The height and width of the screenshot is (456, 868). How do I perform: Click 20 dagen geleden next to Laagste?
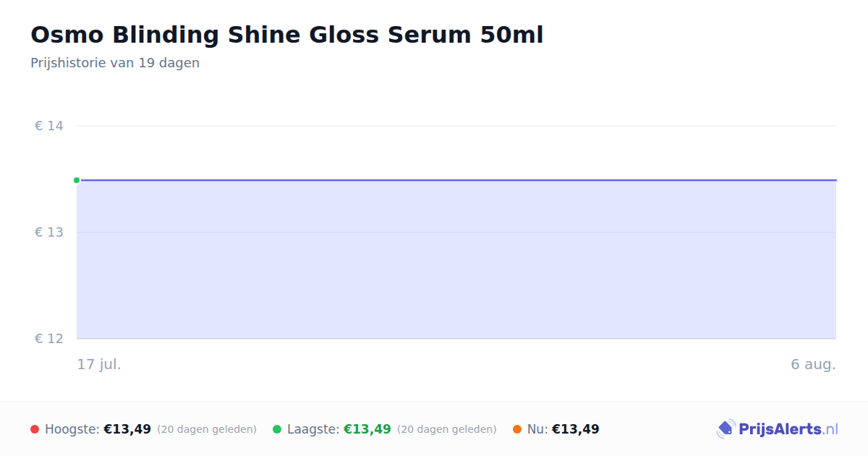click(x=447, y=429)
